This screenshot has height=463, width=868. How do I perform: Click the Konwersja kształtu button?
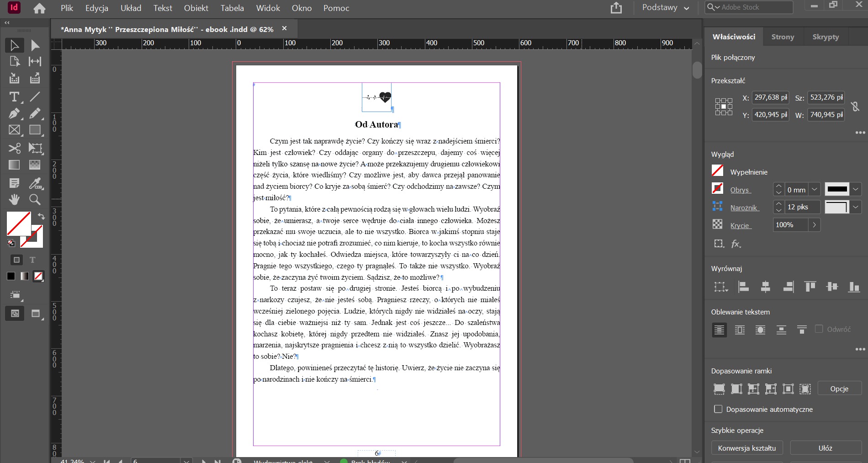(x=746, y=448)
